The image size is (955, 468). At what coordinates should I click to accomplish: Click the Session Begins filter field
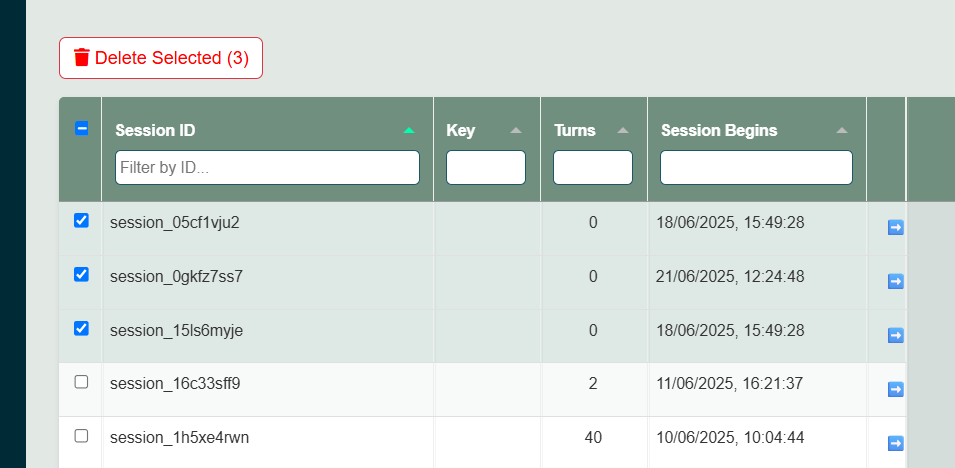click(x=756, y=168)
